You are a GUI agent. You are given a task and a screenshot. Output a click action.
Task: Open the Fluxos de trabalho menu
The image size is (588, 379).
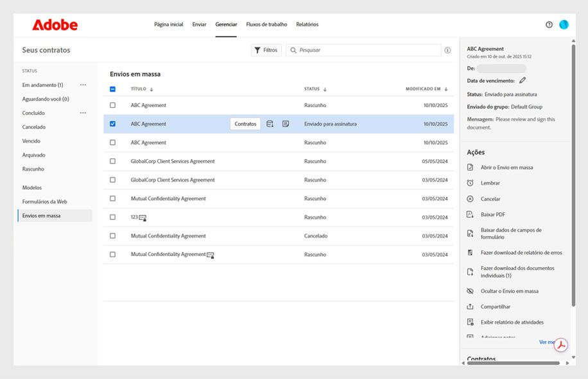click(x=266, y=24)
